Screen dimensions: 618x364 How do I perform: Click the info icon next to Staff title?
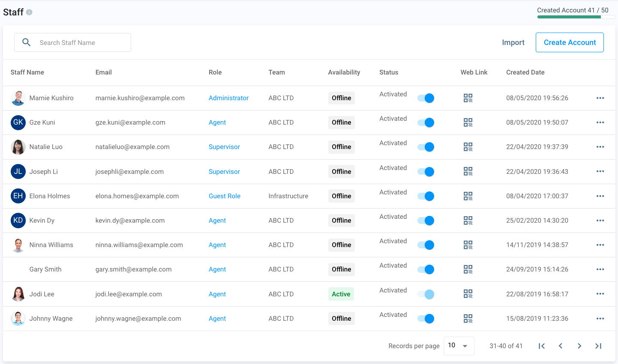29,12
